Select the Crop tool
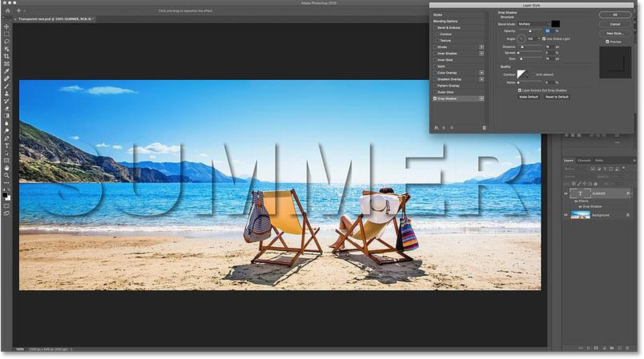The image size is (644, 359). coord(6,56)
